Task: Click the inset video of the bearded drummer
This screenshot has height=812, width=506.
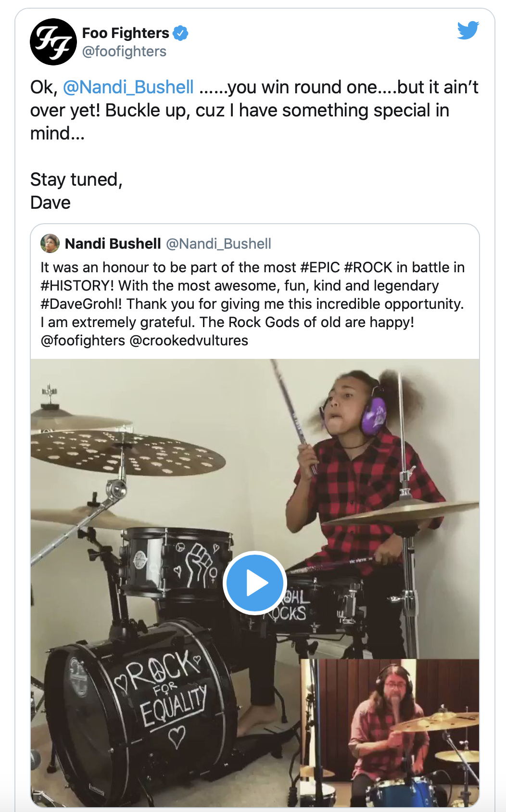Action: pyautogui.click(x=390, y=731)
